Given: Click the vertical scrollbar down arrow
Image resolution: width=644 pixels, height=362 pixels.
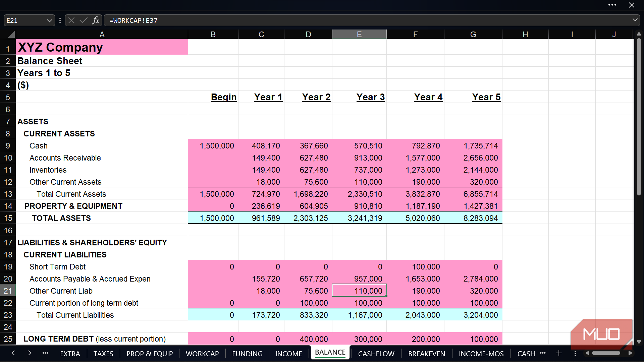Looking at the screenshot, I should point(639,342).
